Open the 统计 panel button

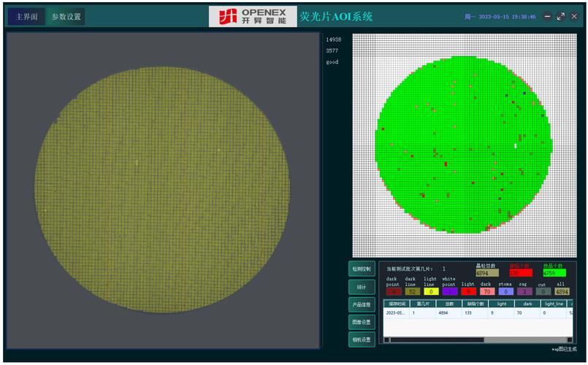362,287
